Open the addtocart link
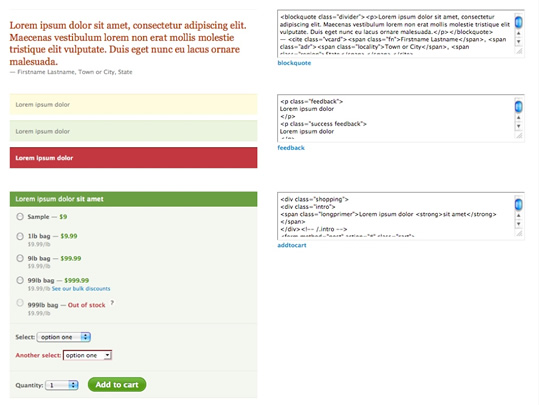This screenshot has height=405, width=540. [x=292, y=245]
